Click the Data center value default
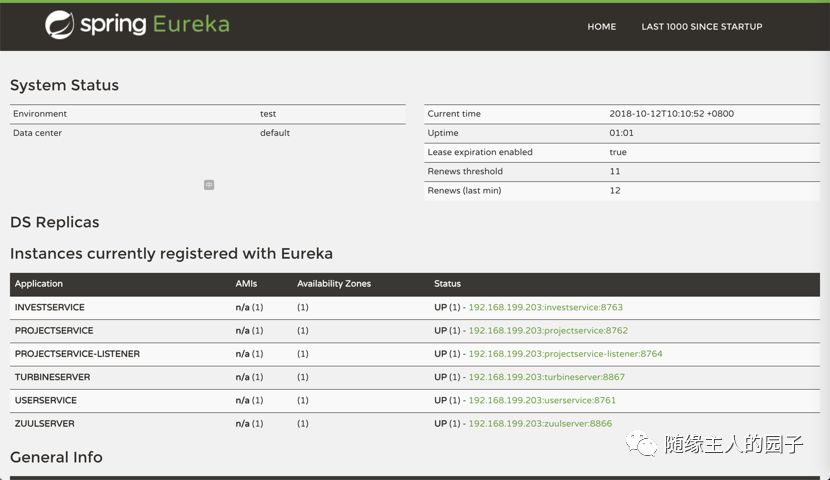 point(275,133)
